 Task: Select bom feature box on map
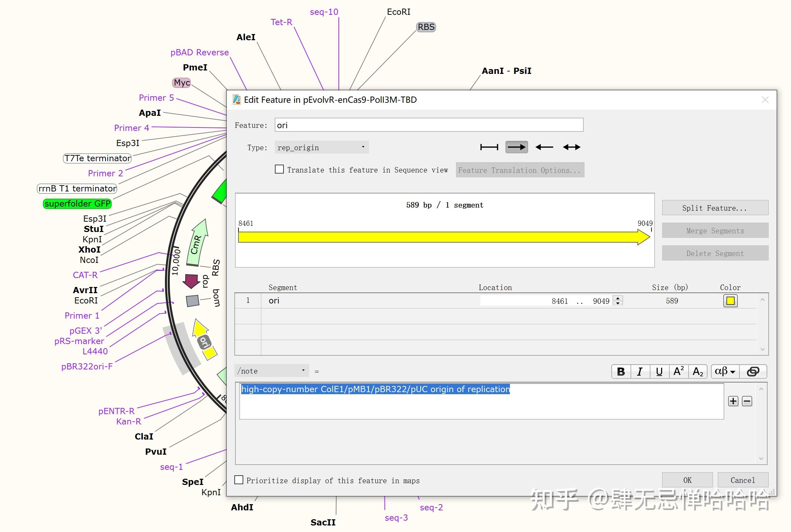click(192, 301)
